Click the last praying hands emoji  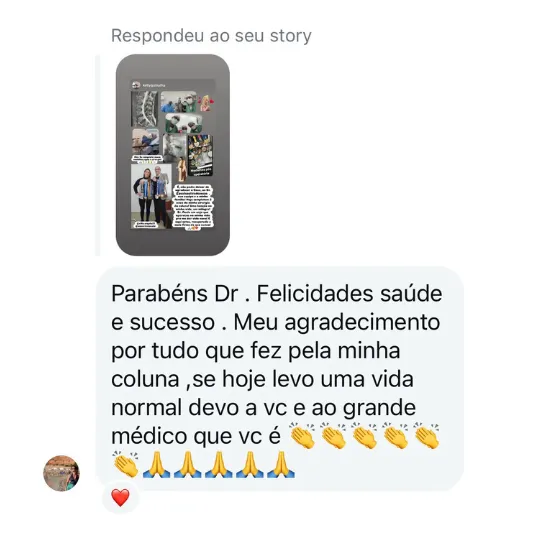click(x=281, y=464)
